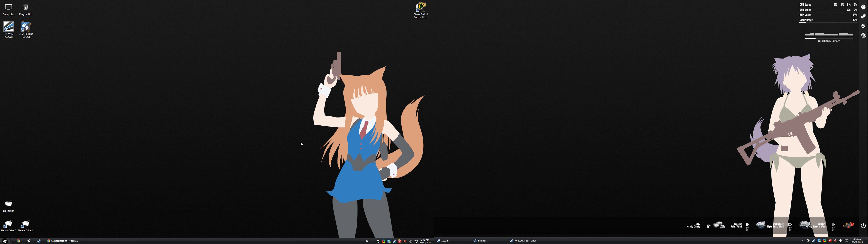Open the Recycle Bin desktop icon
The image size is (868, 244).
click(26, 9)
